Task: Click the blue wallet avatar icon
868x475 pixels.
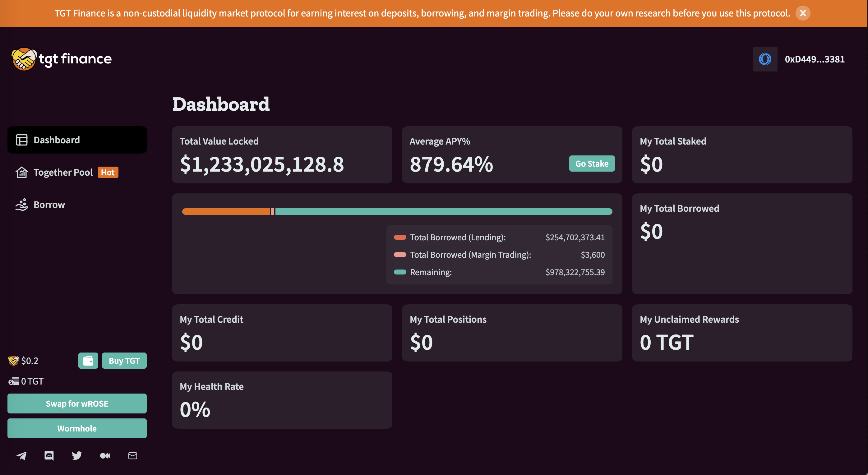Action: coord(765,59)
